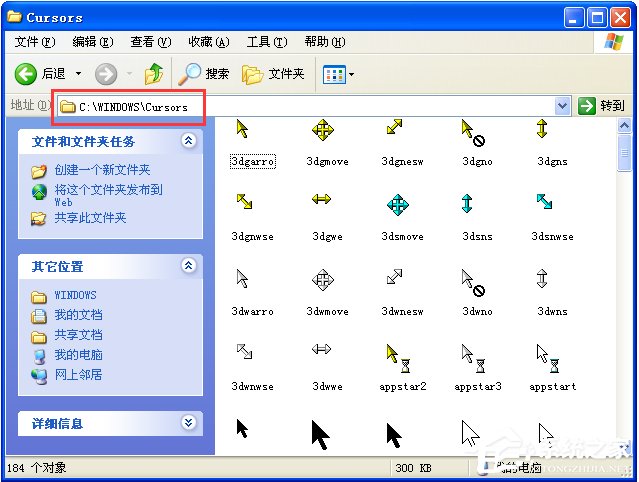
Task: Open 共享文档 link
Action: (x=79, y=335)
